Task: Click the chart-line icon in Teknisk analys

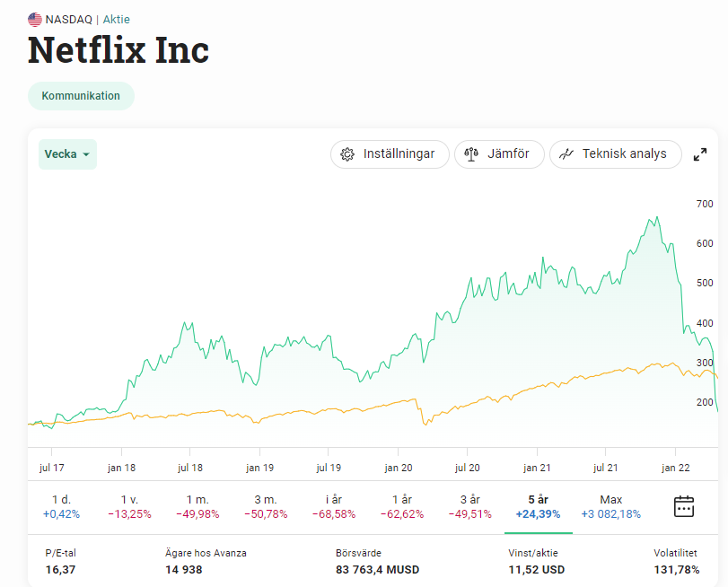Action: (566, 154)
